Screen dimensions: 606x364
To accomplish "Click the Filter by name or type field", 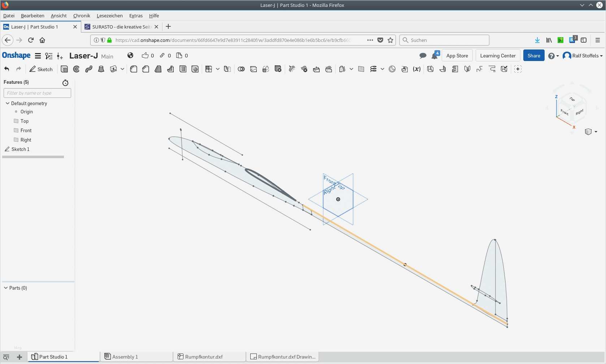I will [x=37, y=93].
